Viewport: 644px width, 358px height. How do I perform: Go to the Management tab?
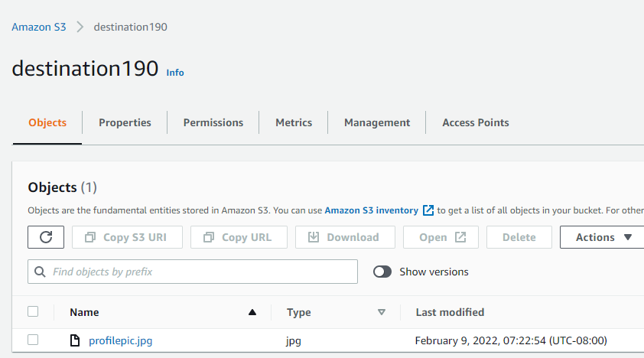[x=377, y=122]
